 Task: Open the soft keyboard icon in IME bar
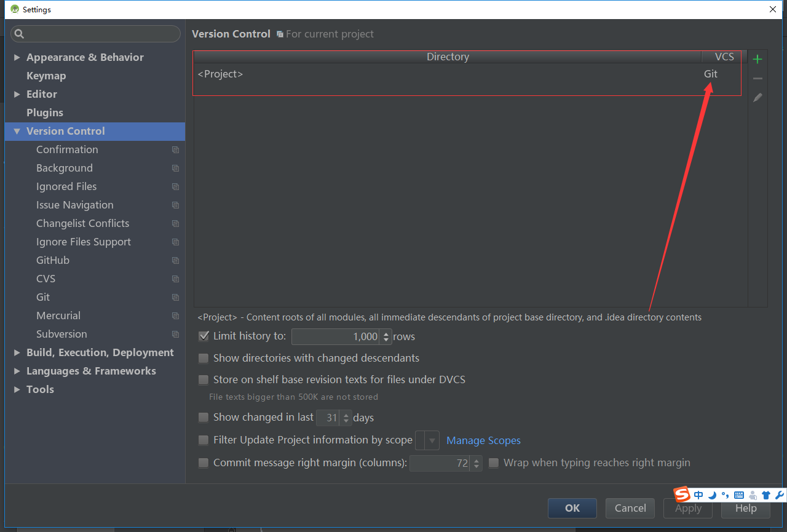739,495
